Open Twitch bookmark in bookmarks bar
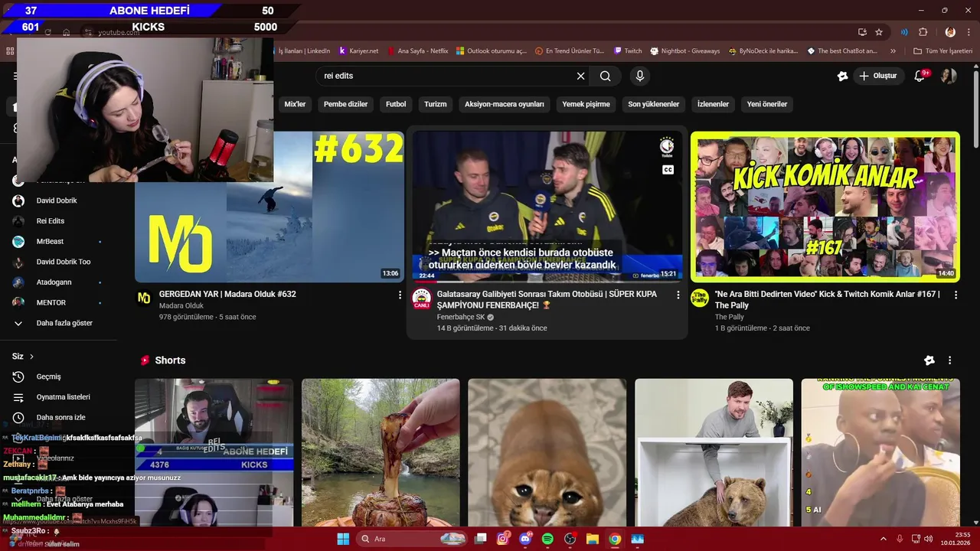 628,51
